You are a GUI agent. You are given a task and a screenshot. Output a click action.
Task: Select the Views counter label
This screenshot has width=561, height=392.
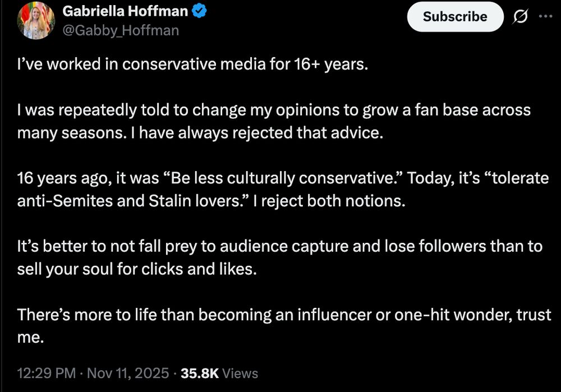pyautogui.click(x=241, y=373)
